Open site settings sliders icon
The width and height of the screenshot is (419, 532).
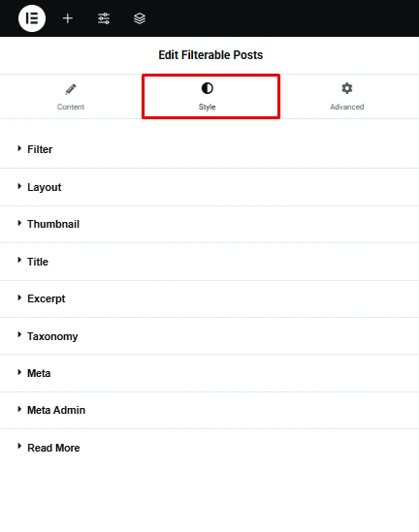coord(104,18)
